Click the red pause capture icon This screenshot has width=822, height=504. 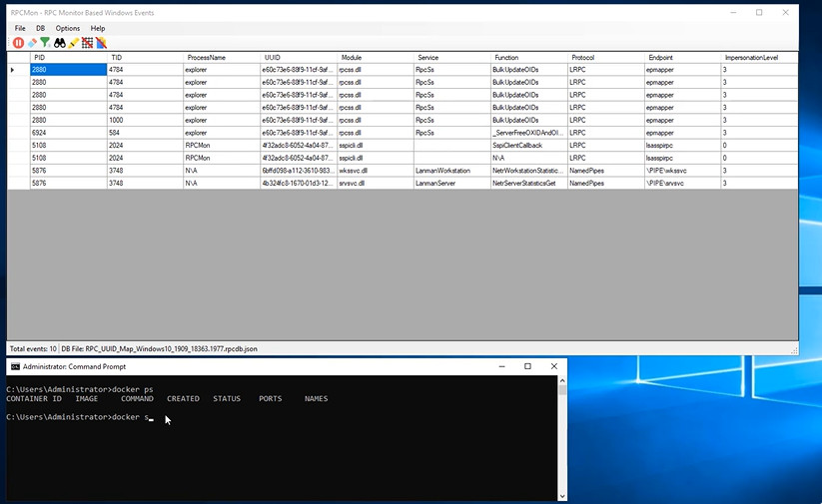pyautogui.click(x=18, y=43)
